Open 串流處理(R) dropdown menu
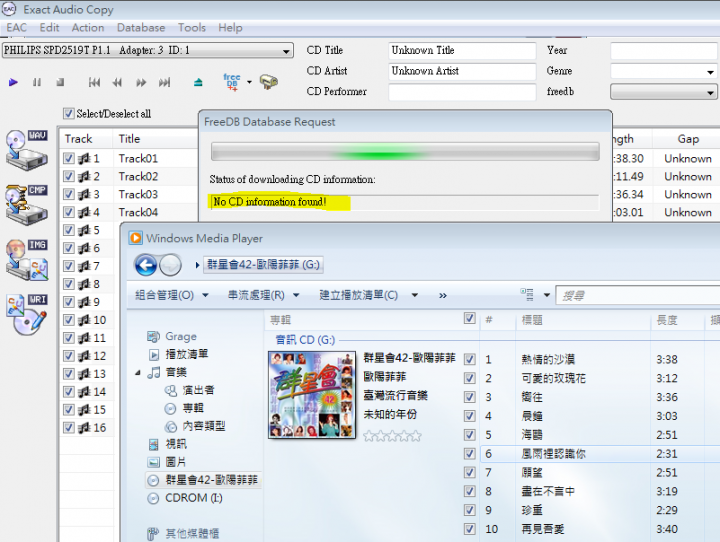The width and height of the screenshot is (720, 542). [x=264, y=295]
